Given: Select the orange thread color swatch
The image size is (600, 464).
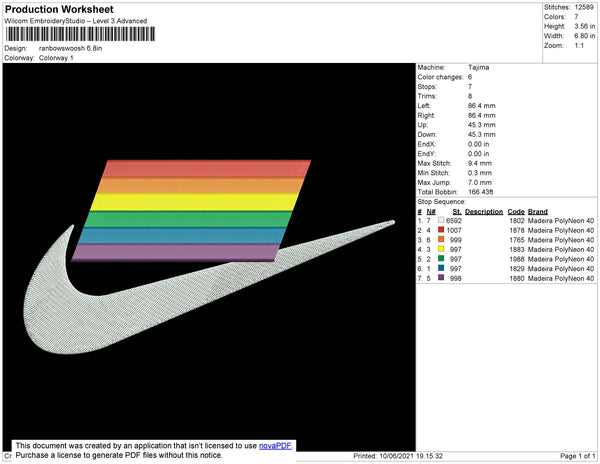Looking at the screenshot, I should click(x=441, y=239).
